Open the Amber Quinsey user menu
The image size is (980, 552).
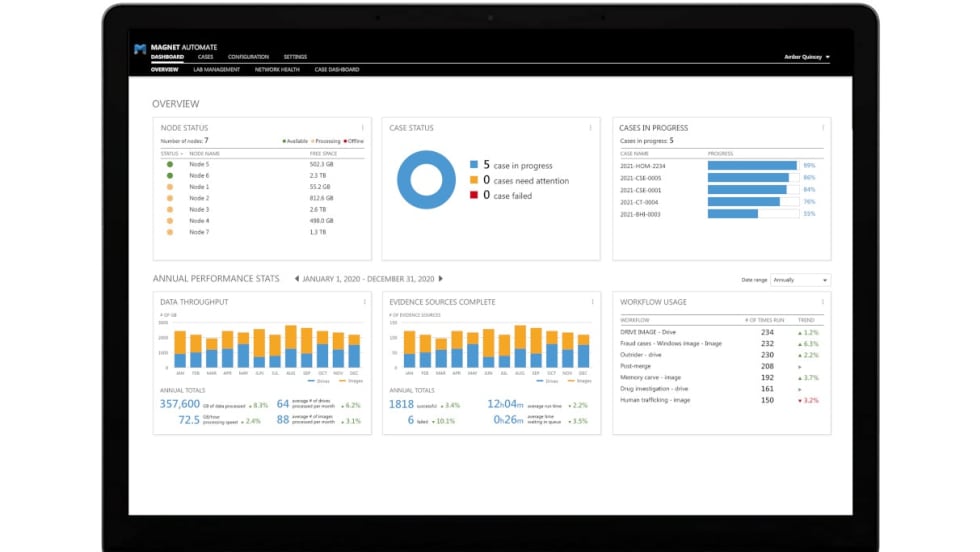806,57
